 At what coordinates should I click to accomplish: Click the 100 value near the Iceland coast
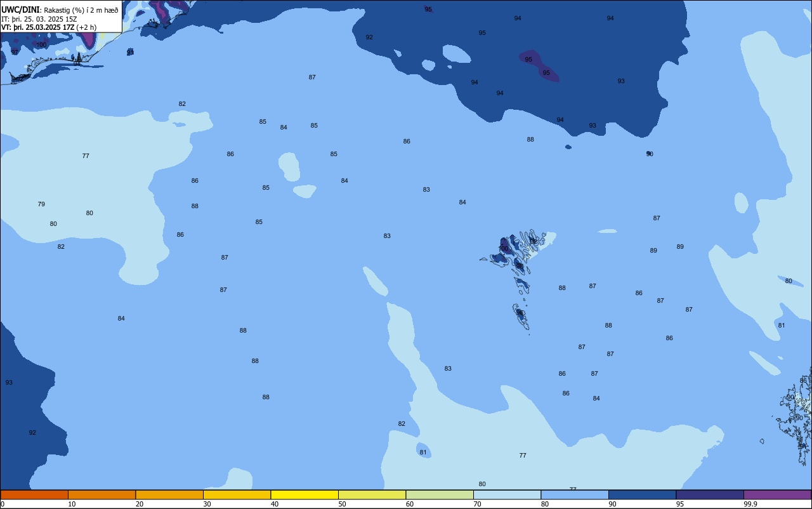[41, 45]
